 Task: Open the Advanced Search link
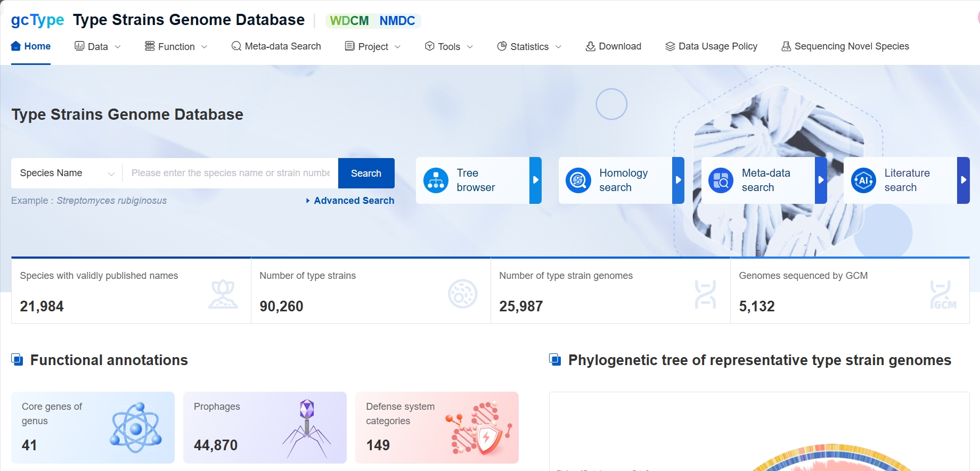tap(350, 201)
